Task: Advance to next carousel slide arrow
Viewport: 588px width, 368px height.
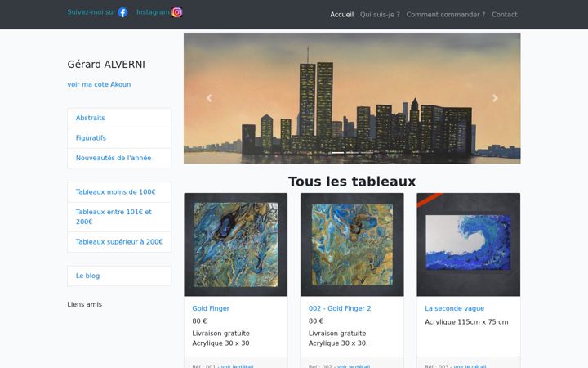Action: pyautogui.click(x=495, y=98)
